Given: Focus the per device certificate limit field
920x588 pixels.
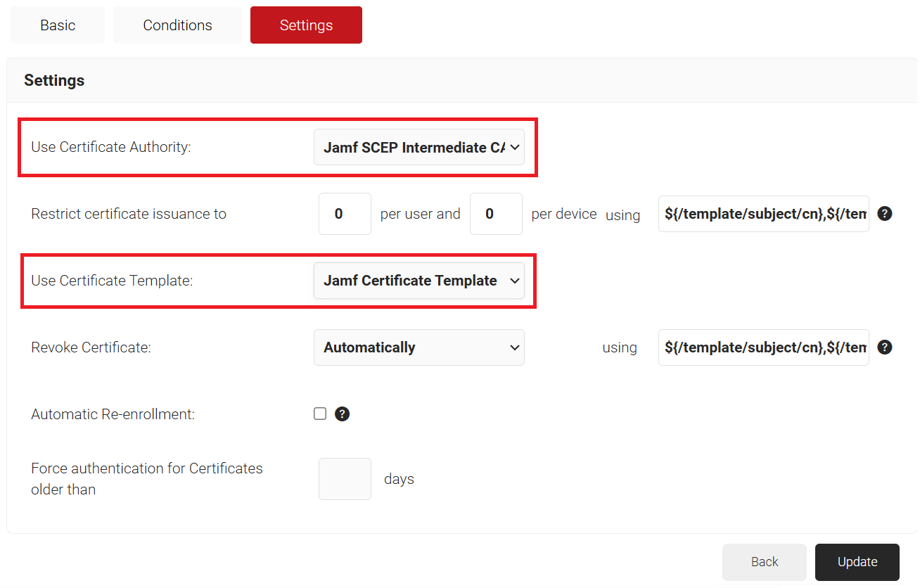Looking at the screenshot, I should click(x=496, y=214).
